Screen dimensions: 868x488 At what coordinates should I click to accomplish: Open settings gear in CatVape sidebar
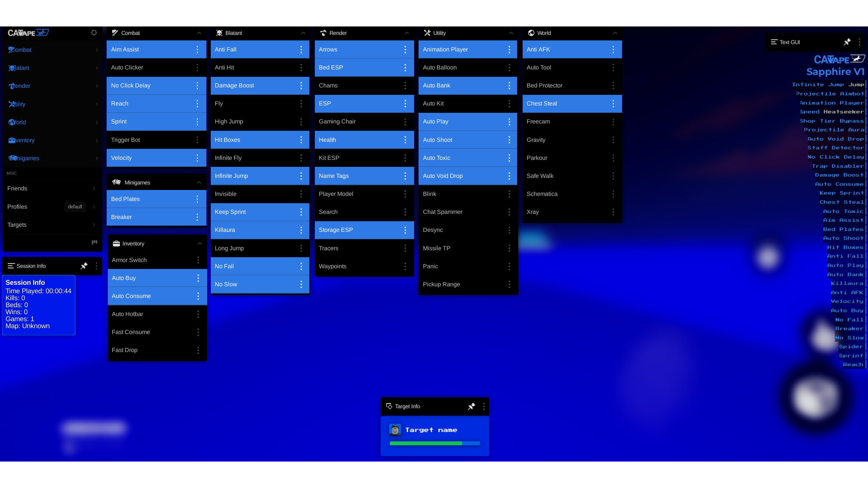point(94,33)
